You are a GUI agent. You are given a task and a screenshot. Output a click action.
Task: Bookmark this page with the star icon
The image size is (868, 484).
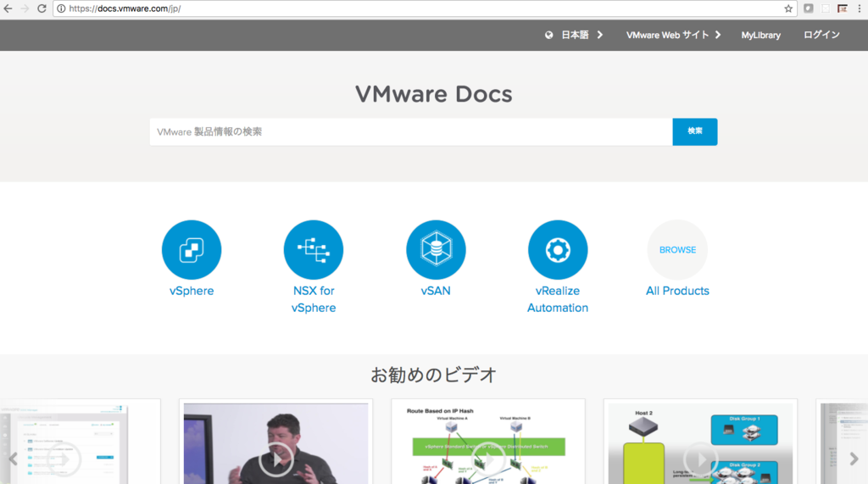point(788,8)
